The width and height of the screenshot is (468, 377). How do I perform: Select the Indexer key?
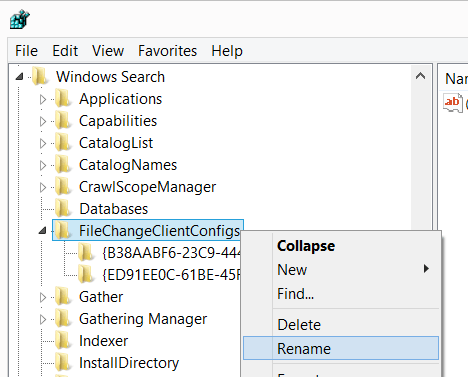click(103, 341)
